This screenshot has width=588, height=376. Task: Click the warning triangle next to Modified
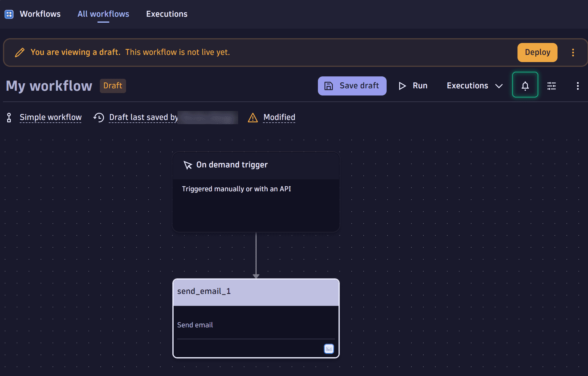(252, 118)
